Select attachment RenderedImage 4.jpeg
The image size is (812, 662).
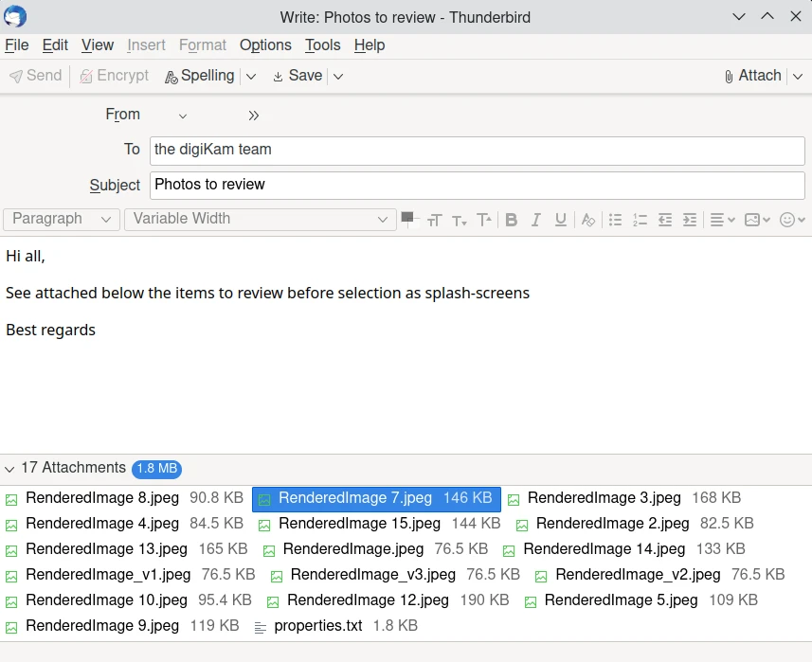pos(124,524)
